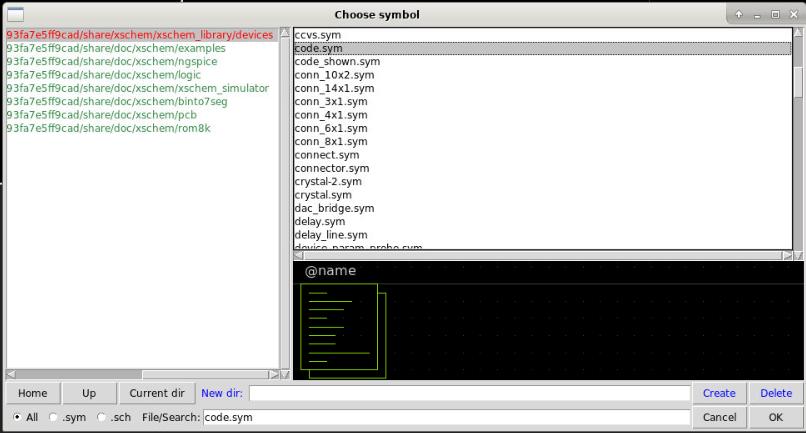The image size is (806, 433).
Task: Select crystal-2.sym file
Action: 543,182
